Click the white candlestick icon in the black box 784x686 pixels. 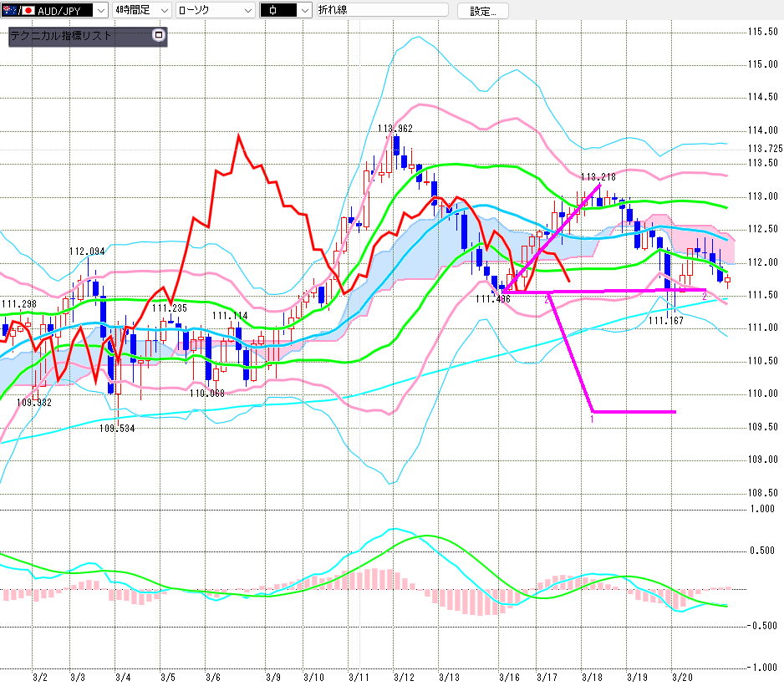point(273,11)
